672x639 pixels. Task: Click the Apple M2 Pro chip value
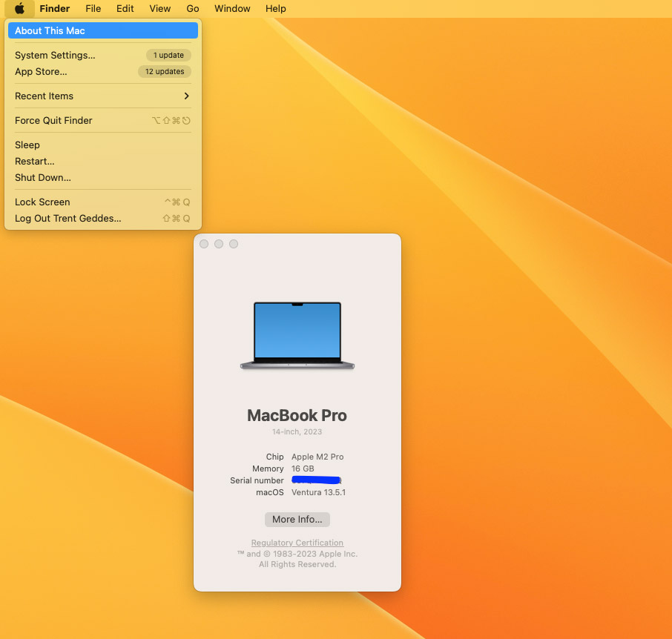click(x=317, y=457)
